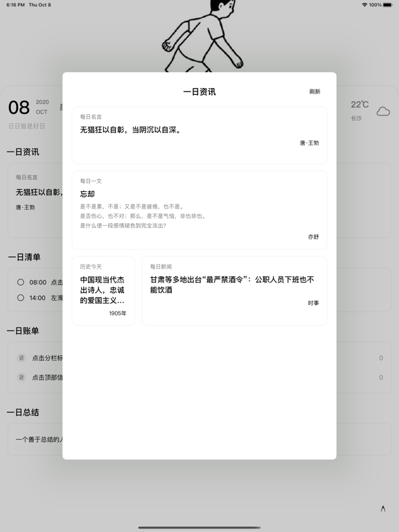Image resolution: width=399 pixels, height=532 pixels.
Task: Tap the 日日皆是好日 motto text
Action: [x=26, y=126]
